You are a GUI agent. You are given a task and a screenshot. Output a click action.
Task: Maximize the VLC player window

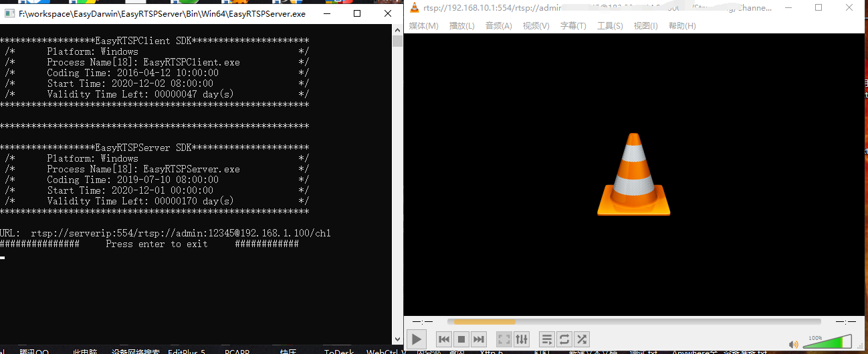[x=819, y=8]
